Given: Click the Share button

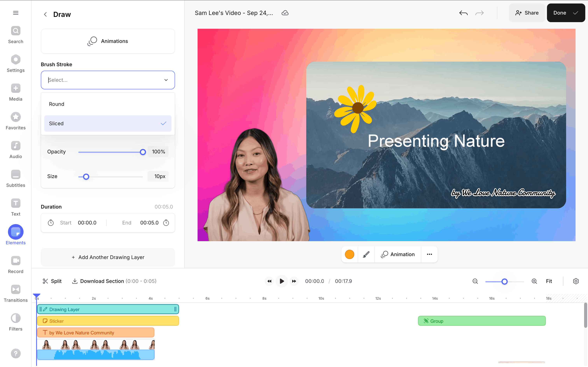Looking at the screenshot, I should (x=527, y=13).
